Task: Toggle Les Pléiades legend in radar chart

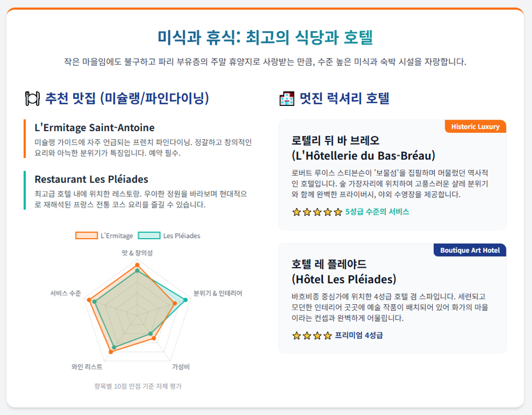Action: (x=169, y=236)
